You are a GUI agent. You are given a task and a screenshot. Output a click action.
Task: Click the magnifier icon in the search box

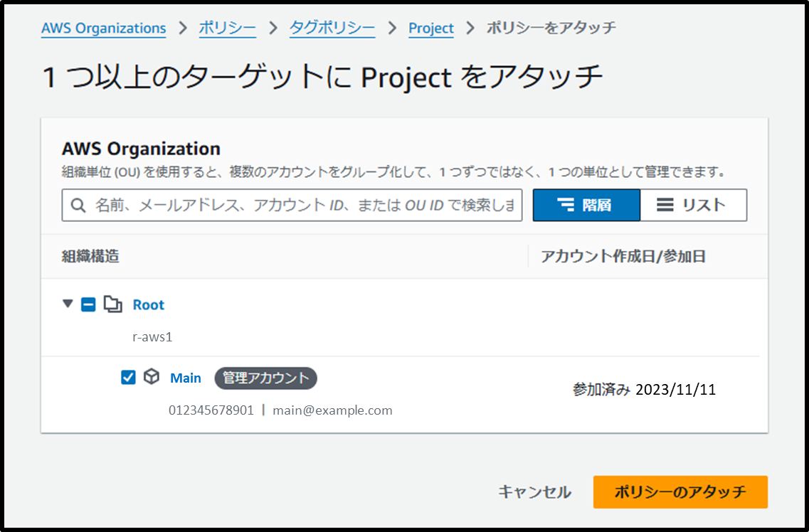(x=78, y=205)
